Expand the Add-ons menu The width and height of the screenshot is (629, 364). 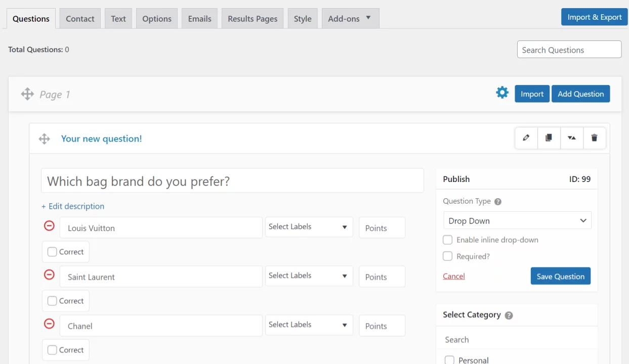350,18
